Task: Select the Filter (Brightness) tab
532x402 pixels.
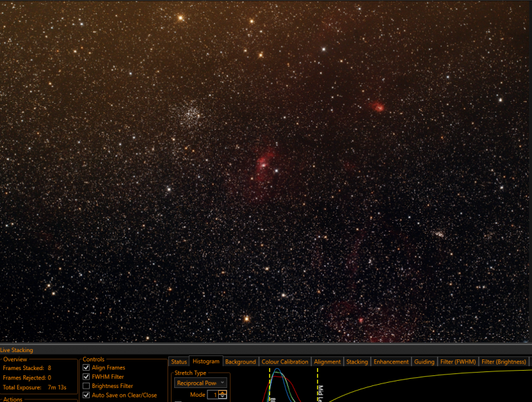Action: (504, 361)
